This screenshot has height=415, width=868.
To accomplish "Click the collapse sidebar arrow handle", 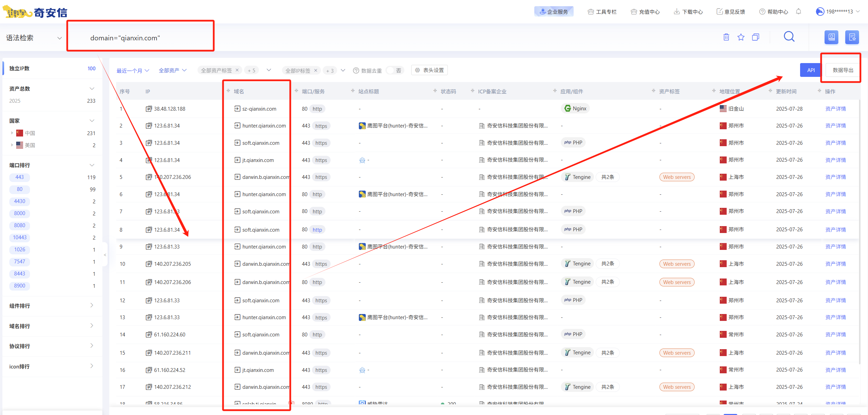I will coord(105,255).
